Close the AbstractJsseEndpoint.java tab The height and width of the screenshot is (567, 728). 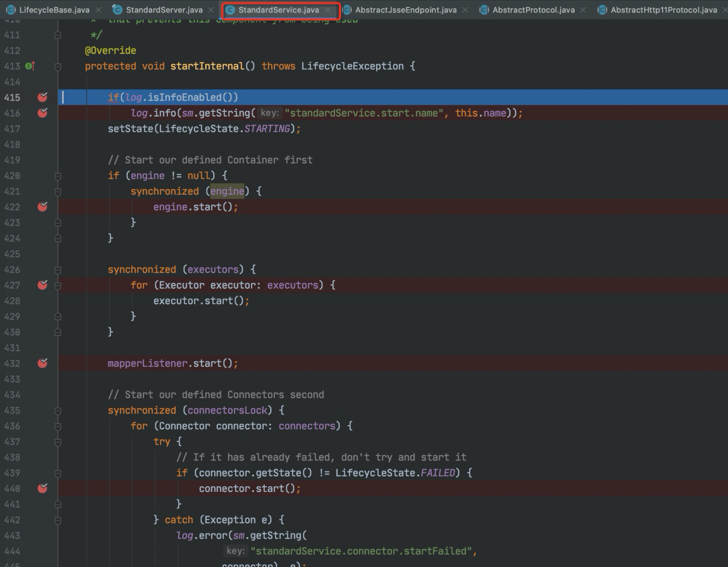click(465, 9)
